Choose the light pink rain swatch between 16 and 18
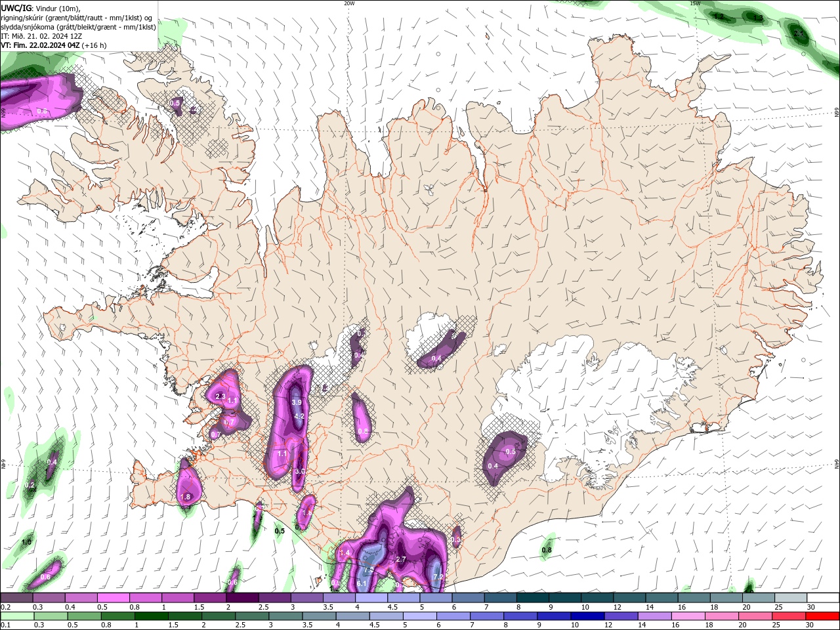 (x=688, y=616)
